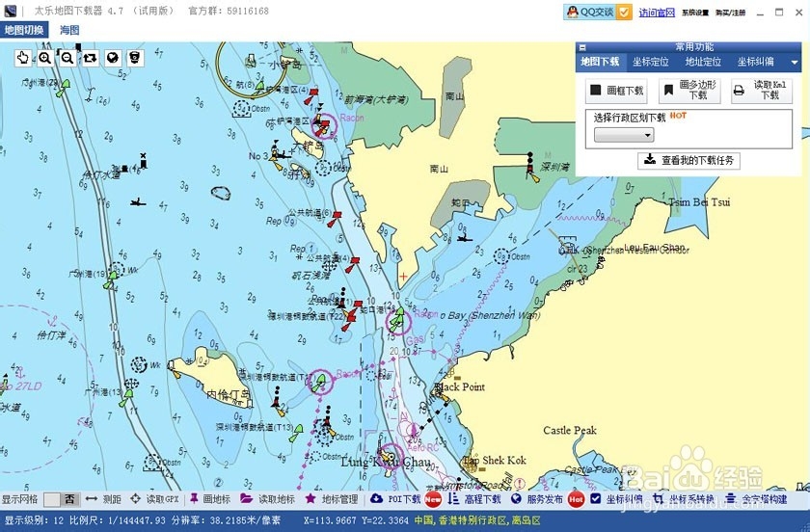Collapse the 常用功能 panel
Image resolution: width=810 pixels, height=532 pixels.
point(582,47)
